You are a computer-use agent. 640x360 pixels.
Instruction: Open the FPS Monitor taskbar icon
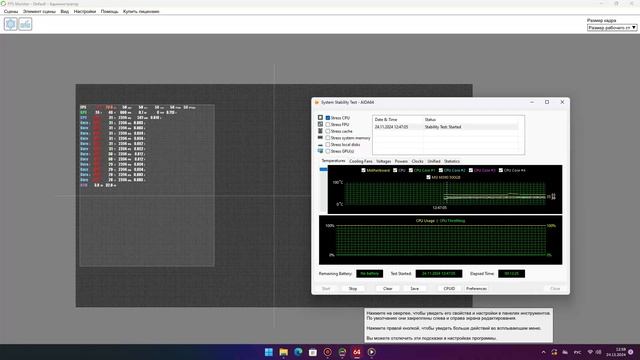tap(342, 352)
